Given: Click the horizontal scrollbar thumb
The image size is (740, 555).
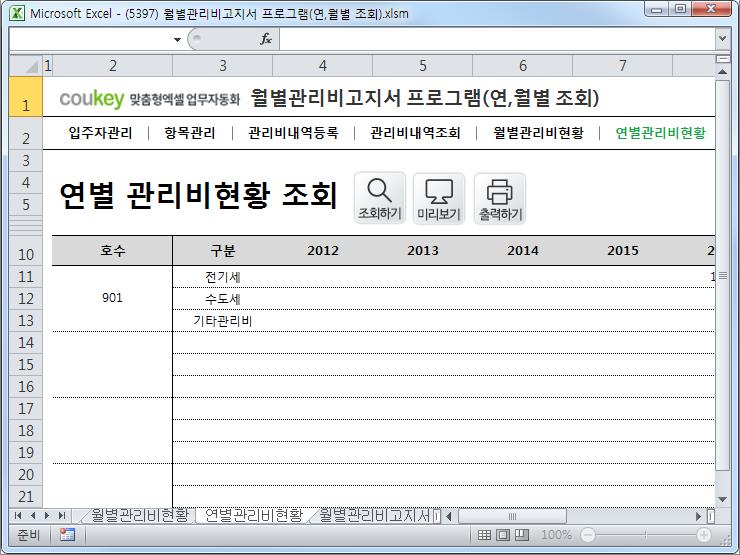Looking at the screenshot, I should click(x=513, y=516).
